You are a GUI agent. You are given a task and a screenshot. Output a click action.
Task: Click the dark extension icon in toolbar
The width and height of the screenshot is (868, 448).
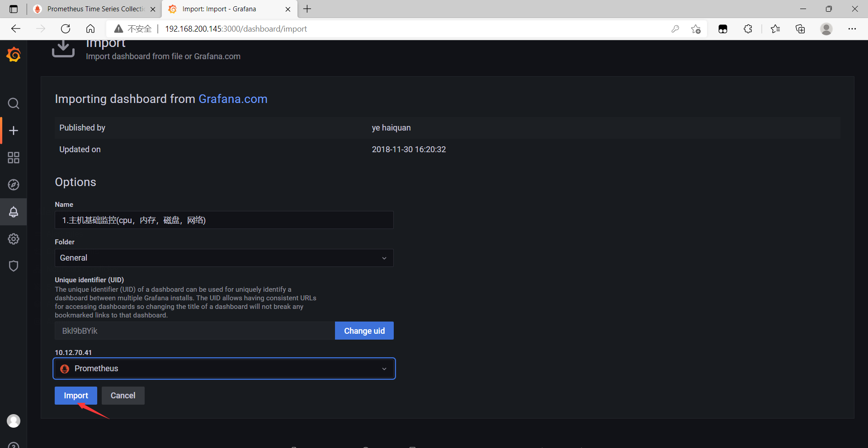pyautogui.click(x=723, y=29)
